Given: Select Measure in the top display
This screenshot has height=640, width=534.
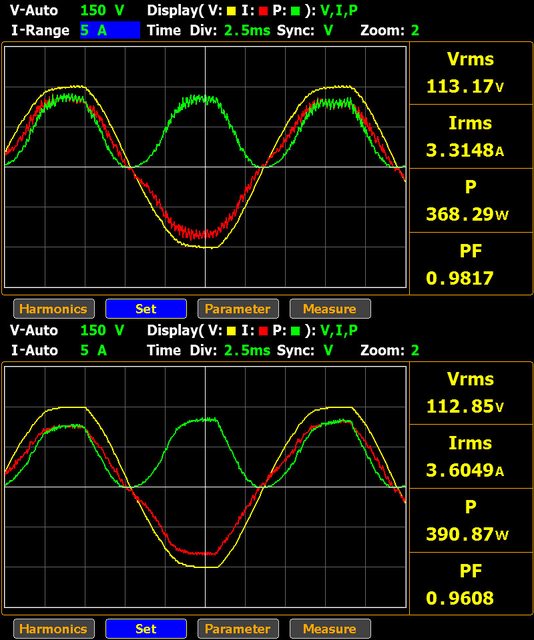Looking at the screenshot, I should click(x=330, y=309).
